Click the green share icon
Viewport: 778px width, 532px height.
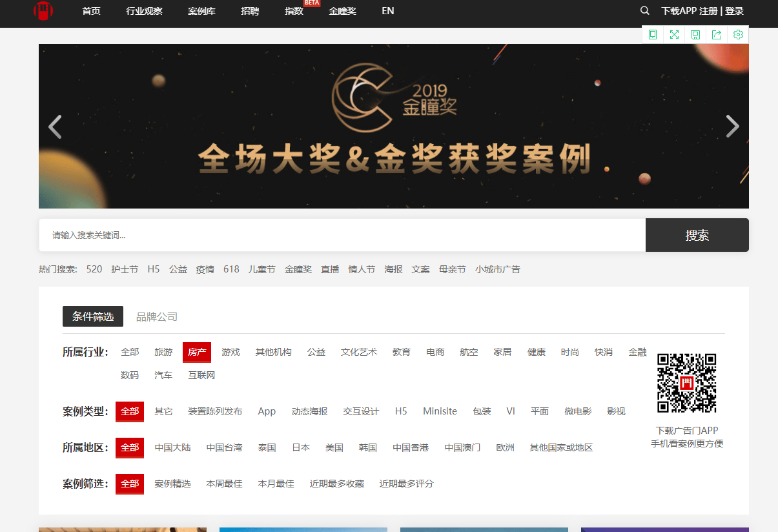click(716, 34)
